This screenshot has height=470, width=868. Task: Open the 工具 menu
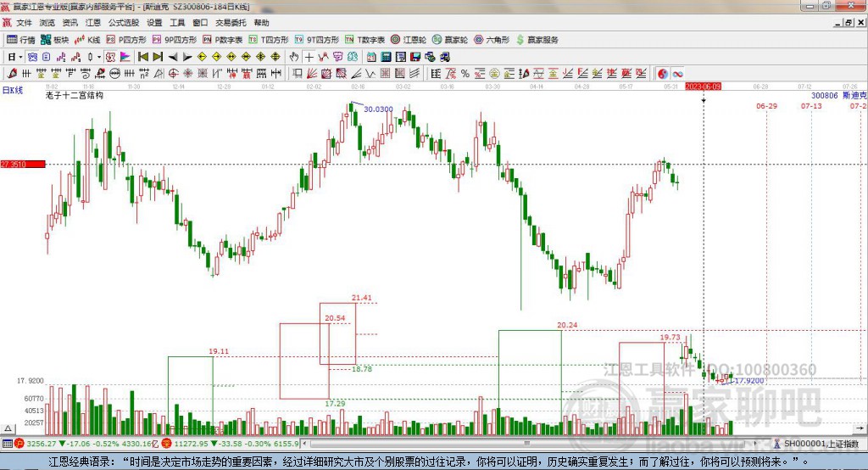click(177, 23)
